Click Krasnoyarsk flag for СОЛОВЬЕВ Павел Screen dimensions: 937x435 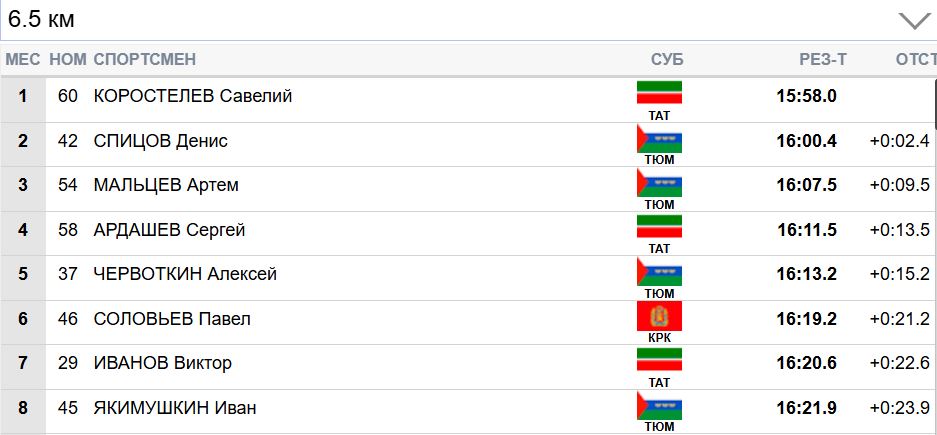(x=659, y=315)
